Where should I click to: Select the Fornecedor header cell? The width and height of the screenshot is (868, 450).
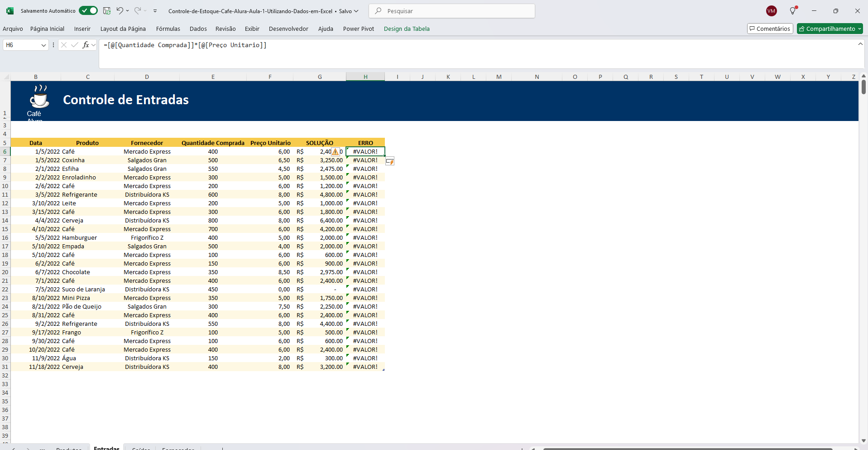pos(147,143)
